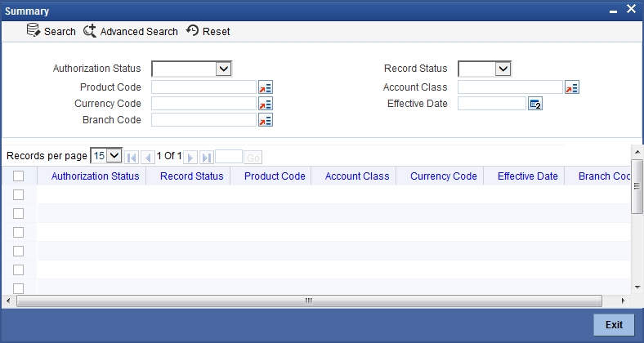Reset the search criteria
The image size is (644, 343).
208,31
